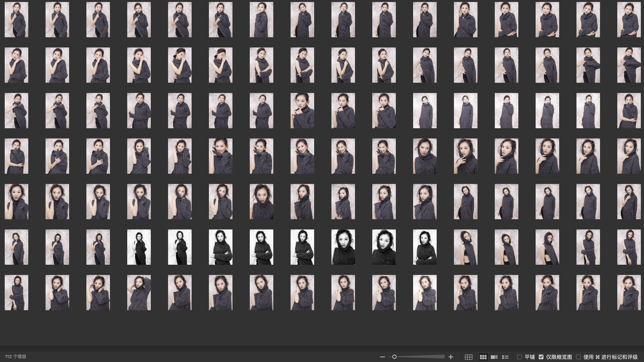
Task: Uncheck the 仅限缩览图 checkbox
Action: pyautogui.click(x=541, y=357)
